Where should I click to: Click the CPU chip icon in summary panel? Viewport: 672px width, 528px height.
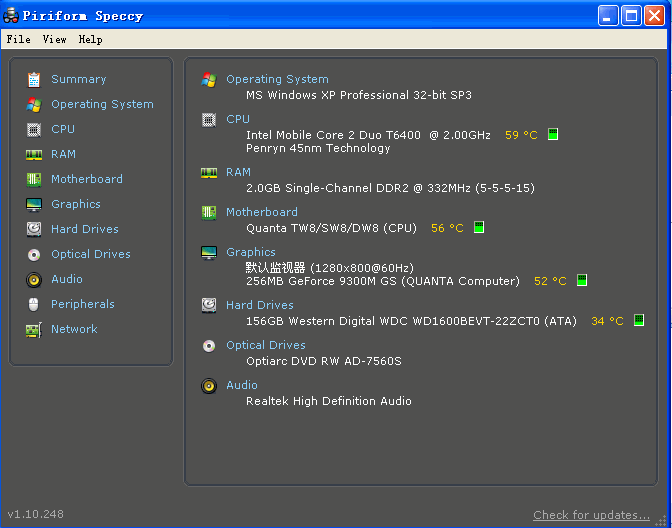[x=209, y=120]
